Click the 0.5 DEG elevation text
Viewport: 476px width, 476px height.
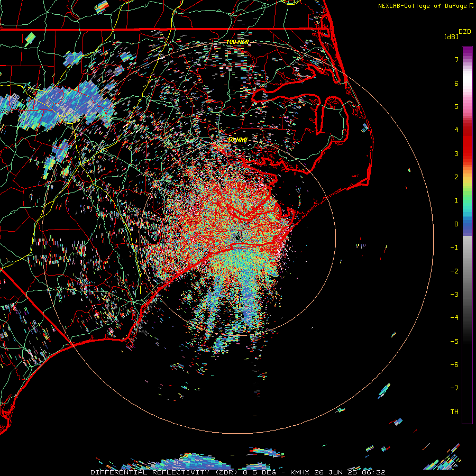point(260,472)
